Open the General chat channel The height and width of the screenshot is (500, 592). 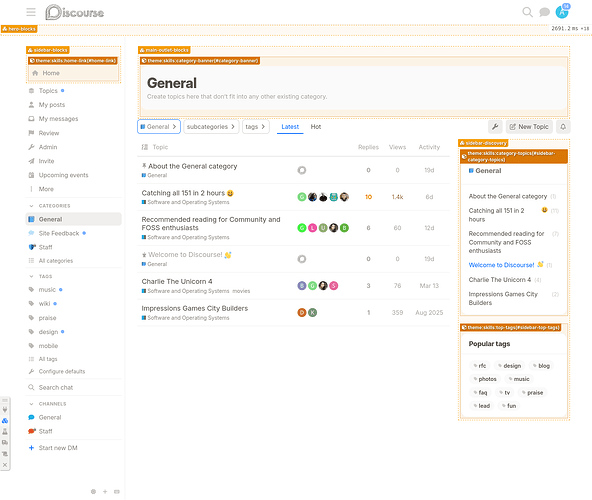tap(74, 417)
